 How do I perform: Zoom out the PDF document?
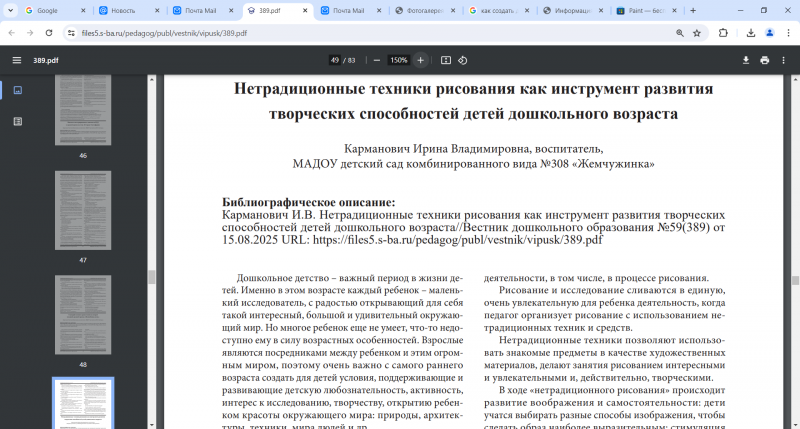click(x=376, y=60)
